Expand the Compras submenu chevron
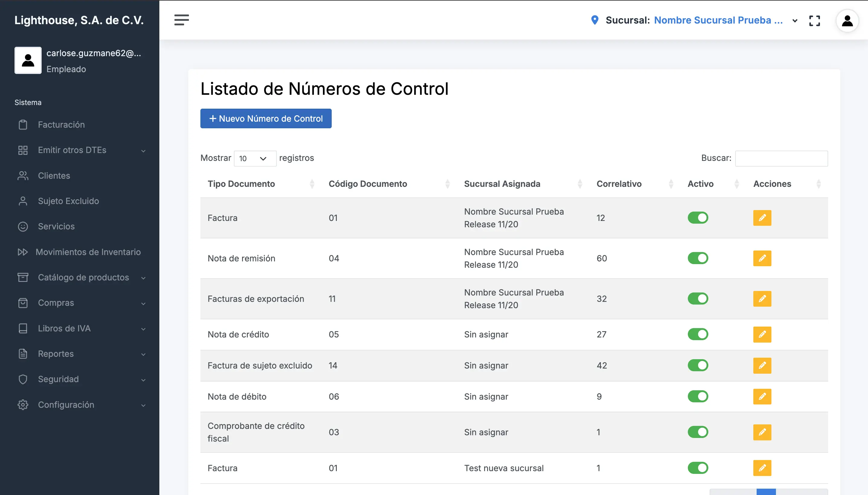The image size is (868, 495). 143,303
